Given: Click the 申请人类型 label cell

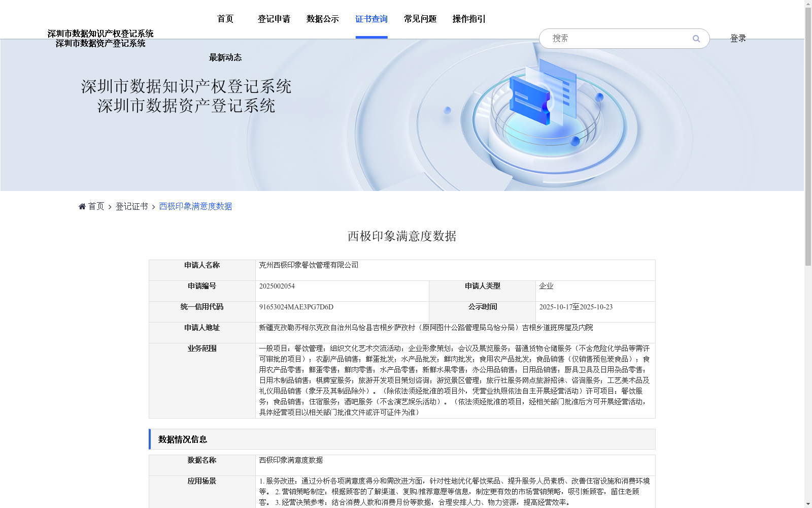Looking at the screenshot, I should (483, 291).
